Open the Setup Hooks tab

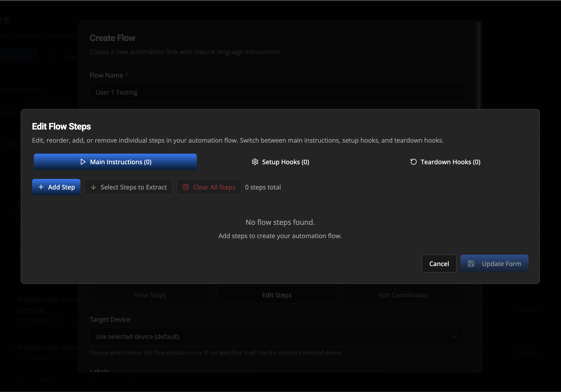click(280, 162)
